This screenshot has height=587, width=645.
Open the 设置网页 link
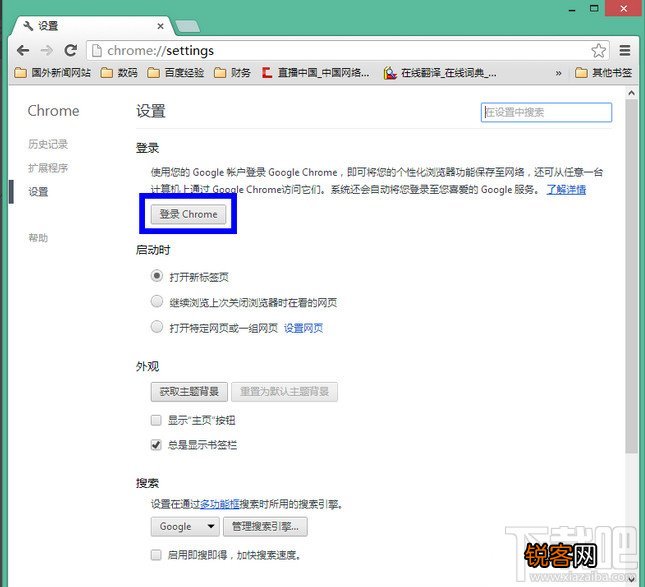[x=303, y=328]
